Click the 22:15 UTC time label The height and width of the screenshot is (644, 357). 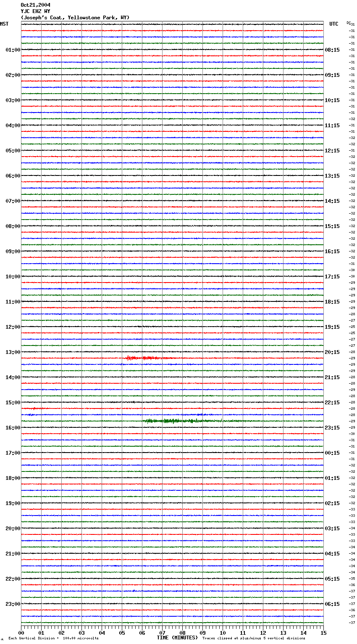click(x=332, y=403)
